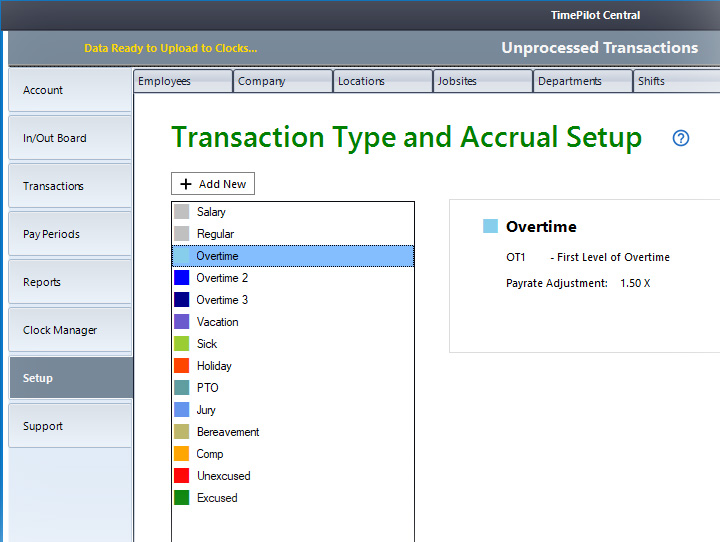This screenshot has height=542, width=720.
Task: Click the Vacation purple color swatch
Action: point(181,322)
